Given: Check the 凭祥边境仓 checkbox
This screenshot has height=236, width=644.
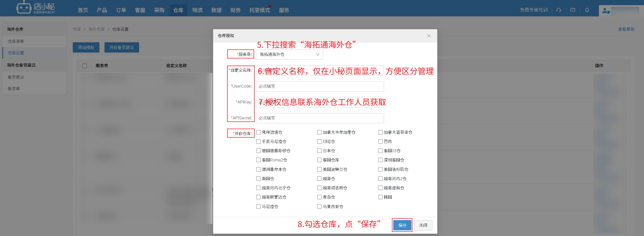Looking at the screenshot, I should coord(258,132).
